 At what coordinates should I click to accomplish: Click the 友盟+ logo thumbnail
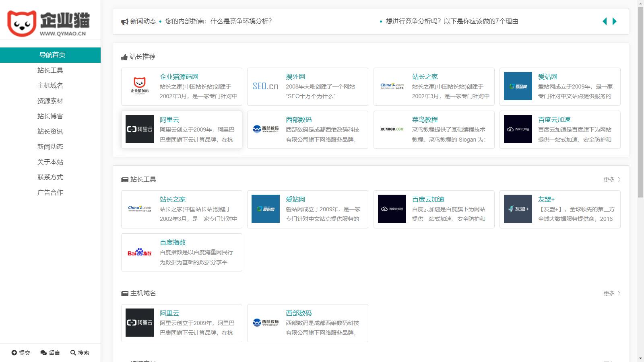pyautogui.click(x=518, y=209)
